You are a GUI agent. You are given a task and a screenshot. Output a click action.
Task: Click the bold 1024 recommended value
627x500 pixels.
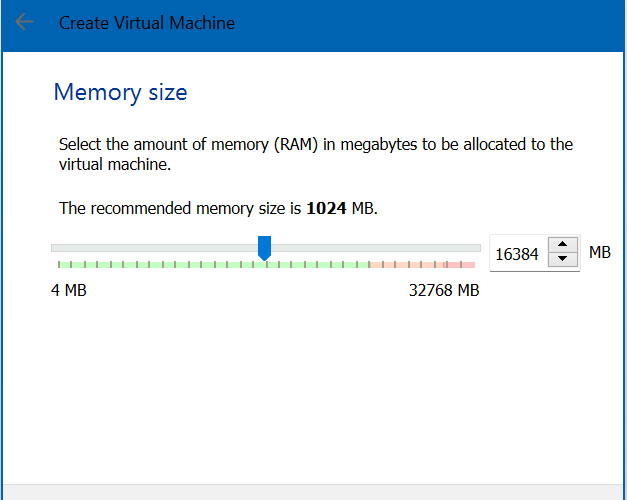click(324, 208)
